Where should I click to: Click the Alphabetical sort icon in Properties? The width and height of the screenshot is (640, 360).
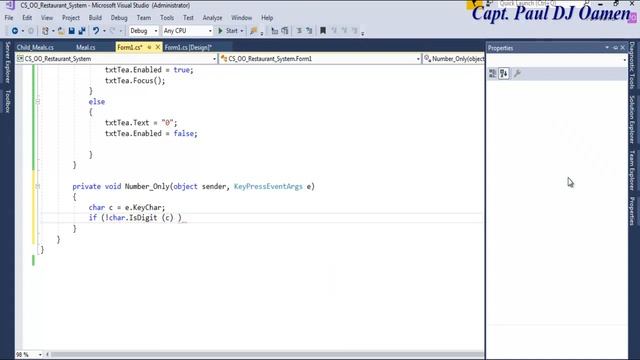(504, 73)
